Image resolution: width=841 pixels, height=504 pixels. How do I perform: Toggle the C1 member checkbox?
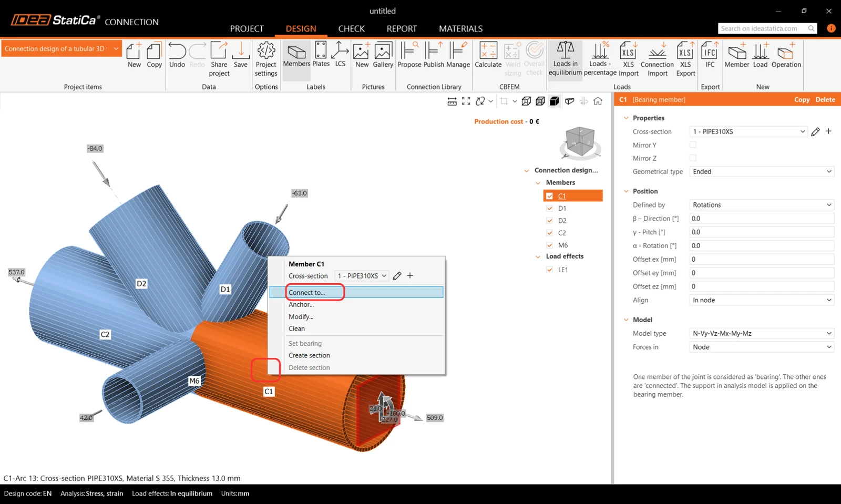[x=549, y=196]
